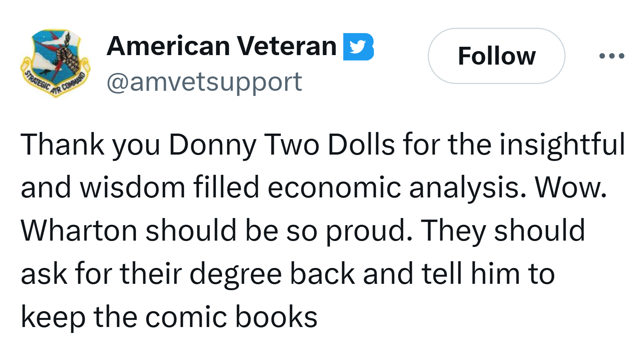This screenshot has width=644, height=352.
Task: Click the word 'proud.' in the tweet
Action: point(370,231)
